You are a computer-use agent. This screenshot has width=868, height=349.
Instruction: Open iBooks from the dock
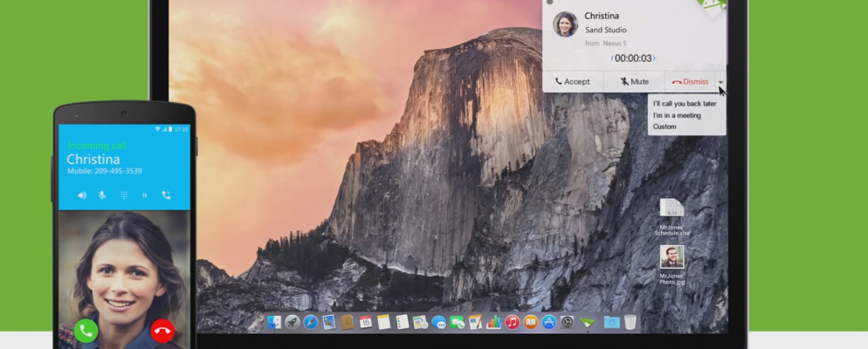pyautogui.click(x=530, y=322)
